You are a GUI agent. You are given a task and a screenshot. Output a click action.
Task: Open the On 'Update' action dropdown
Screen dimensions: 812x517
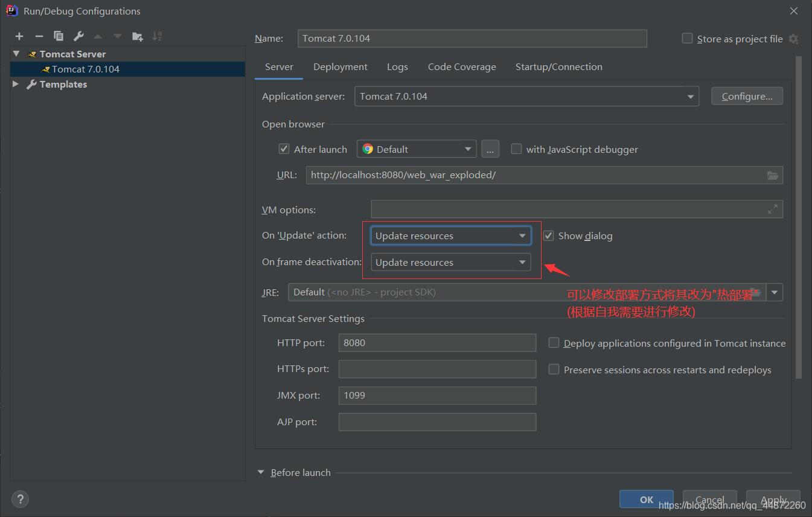tap(451, 236)
